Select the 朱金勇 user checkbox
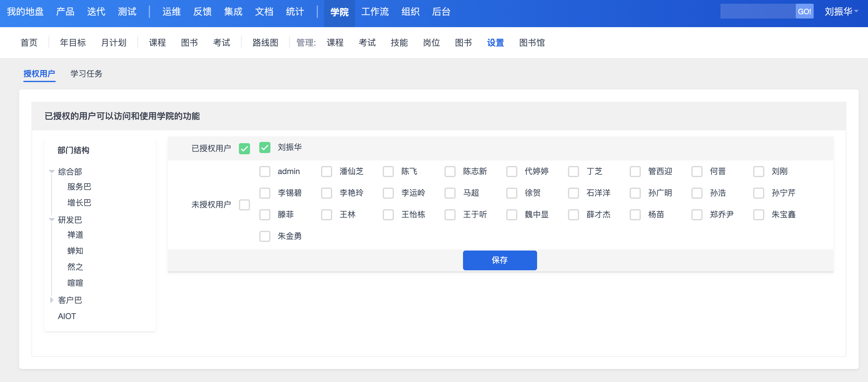Image resolution: width=868 pixels, height=382 pixels. (x=265, y=236)
